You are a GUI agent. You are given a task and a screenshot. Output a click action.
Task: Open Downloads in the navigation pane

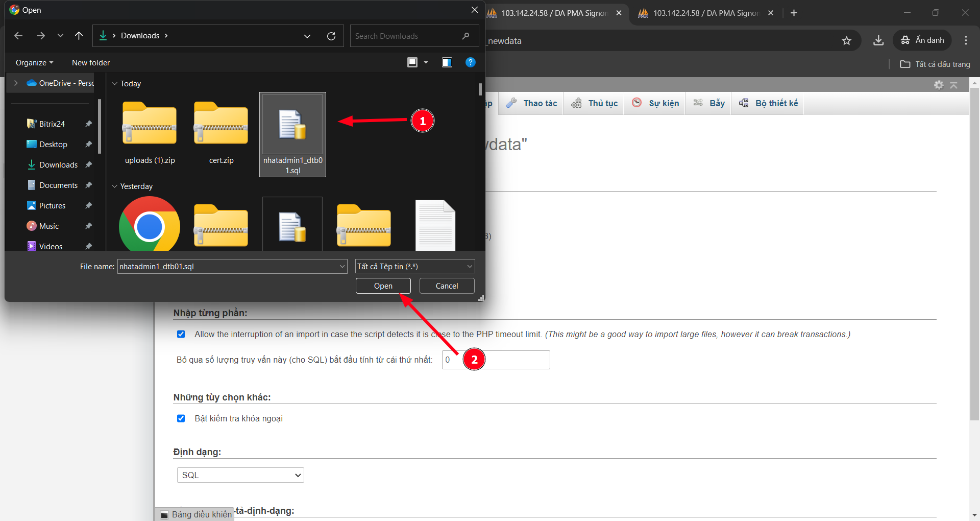(x=58, y=164)
